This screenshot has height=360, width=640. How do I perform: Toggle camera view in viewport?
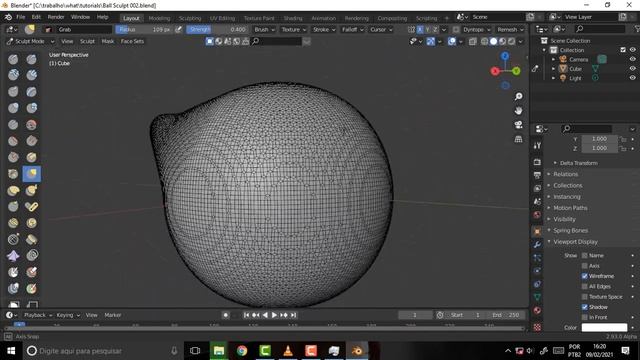pos(518,125)
